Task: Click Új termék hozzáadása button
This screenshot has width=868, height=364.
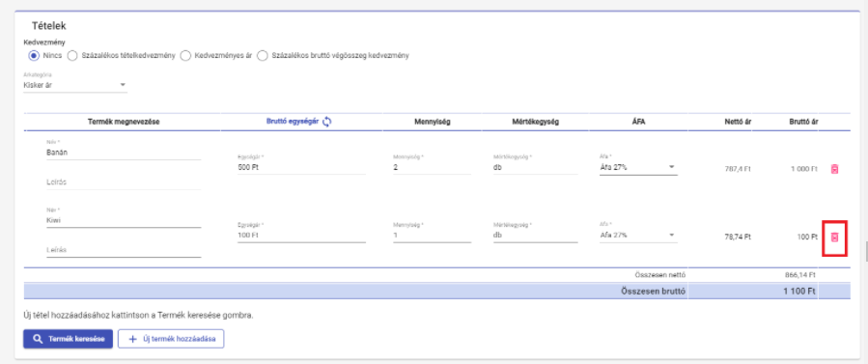Action: tap(171, 339)
